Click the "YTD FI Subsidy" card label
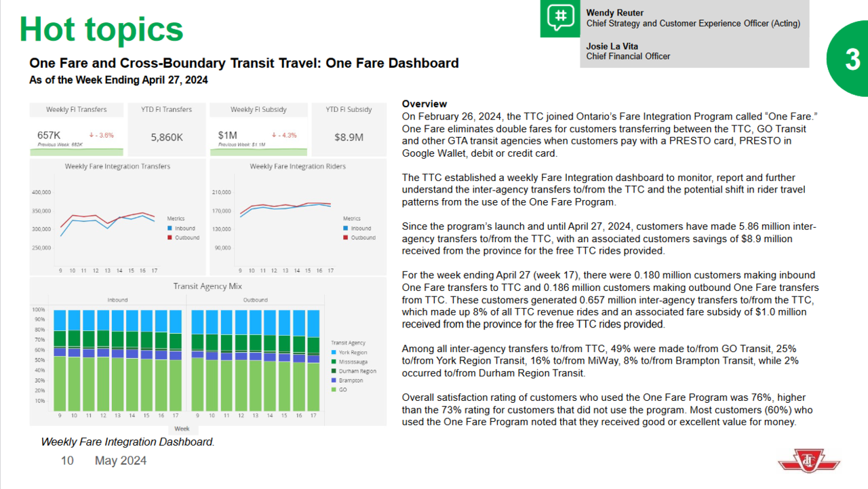This screenshot has width=868, height=489. [349, 109]
